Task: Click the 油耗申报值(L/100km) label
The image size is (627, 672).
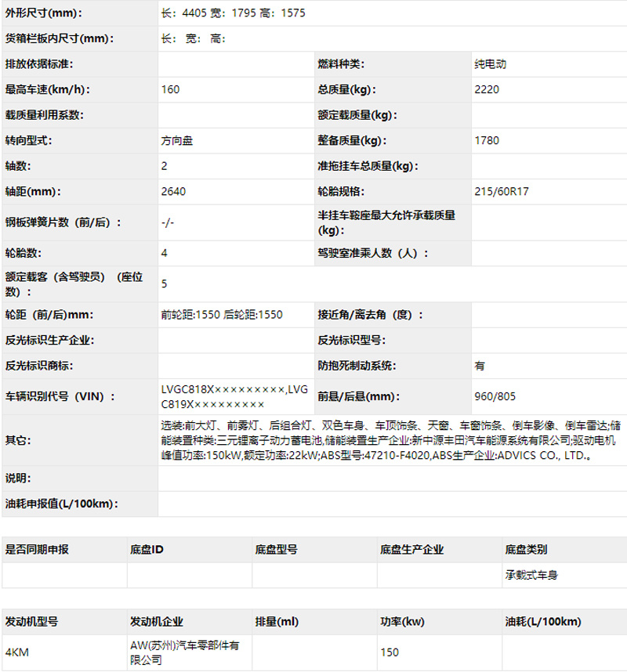Action: 61,504
